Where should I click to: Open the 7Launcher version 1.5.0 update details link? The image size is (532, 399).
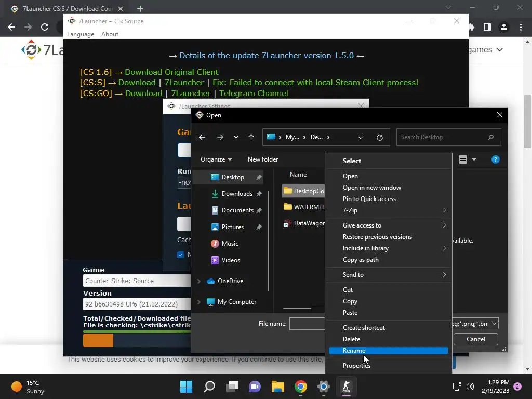coord(267,55)
